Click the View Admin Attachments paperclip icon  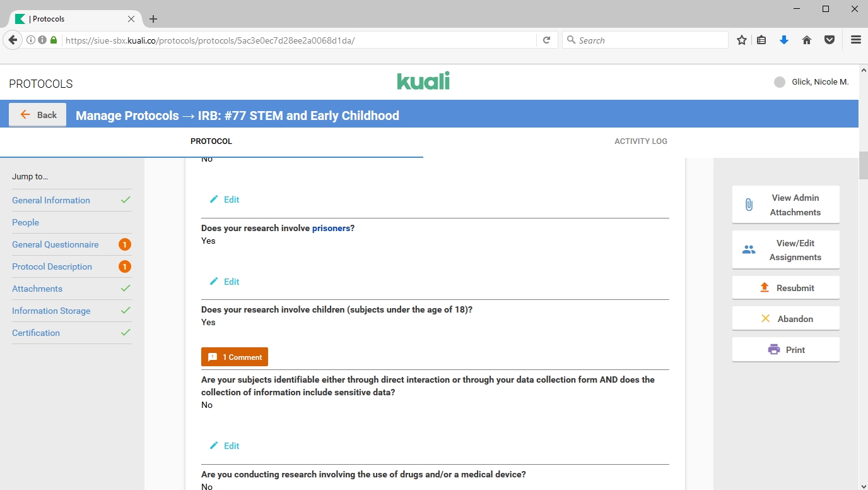749,205
